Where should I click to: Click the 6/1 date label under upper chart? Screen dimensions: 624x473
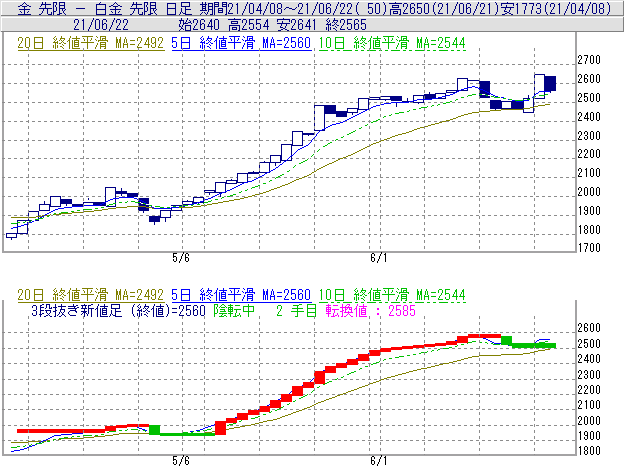coord(378,258)
